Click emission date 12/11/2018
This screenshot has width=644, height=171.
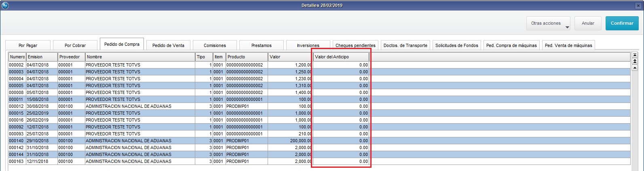pyautogui.click(x=38, y=161)
